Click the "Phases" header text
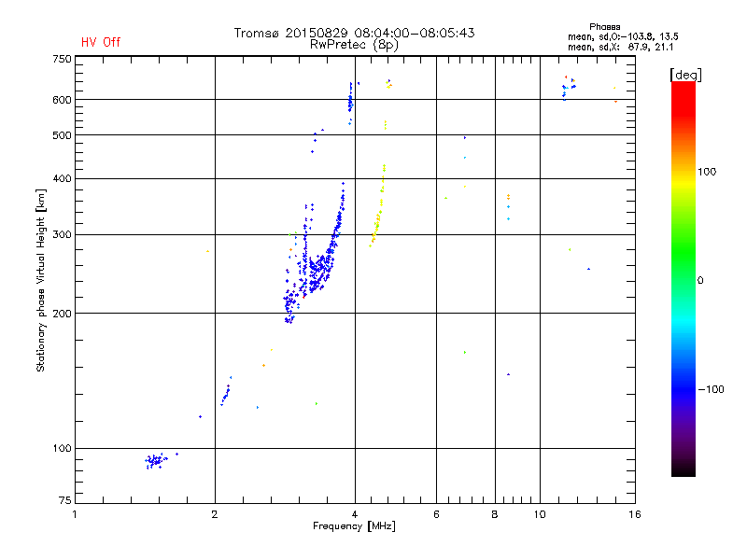Image resolution: width=747 pixels, height=560 pixels. 604,27
